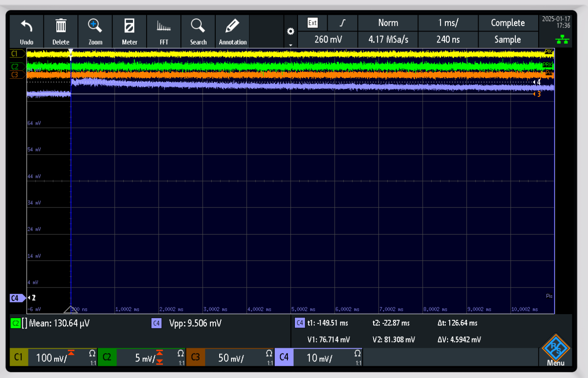Open the Sample acquisition mode selector
Screen dimensions: 588x378
(x=507, y=39)
